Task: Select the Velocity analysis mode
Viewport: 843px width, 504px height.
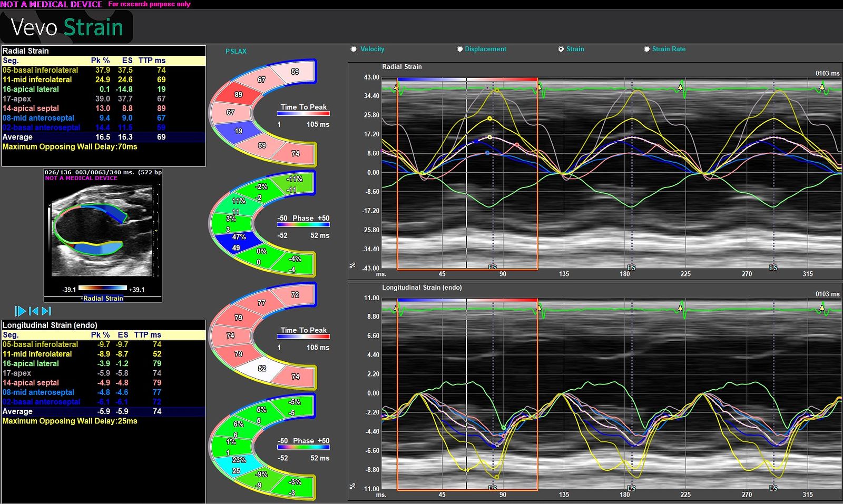Action: 354,48
